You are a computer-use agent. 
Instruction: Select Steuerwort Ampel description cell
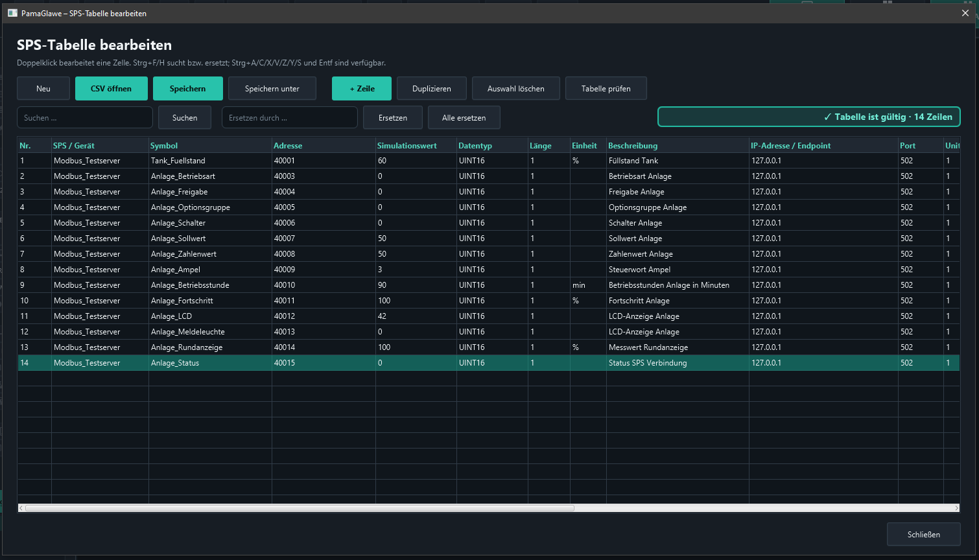click(678, 270)
